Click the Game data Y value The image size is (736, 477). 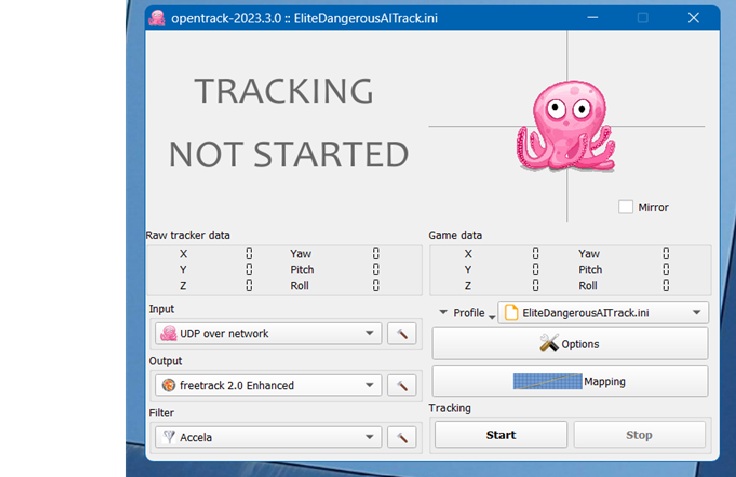point(536,269)
